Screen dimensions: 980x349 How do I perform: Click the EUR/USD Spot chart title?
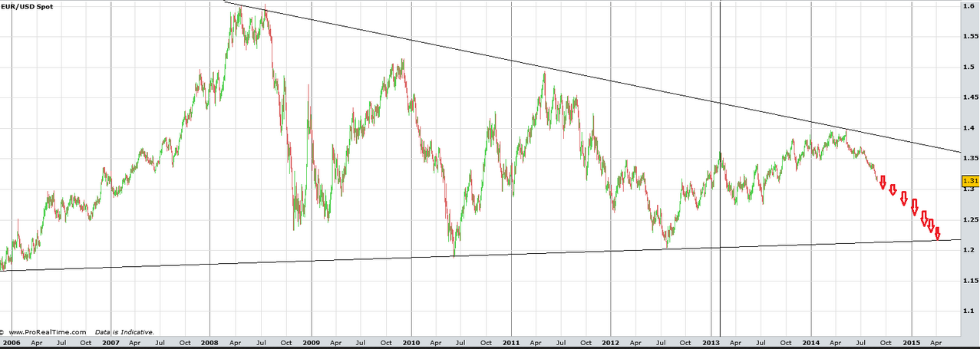coord(26,5)
